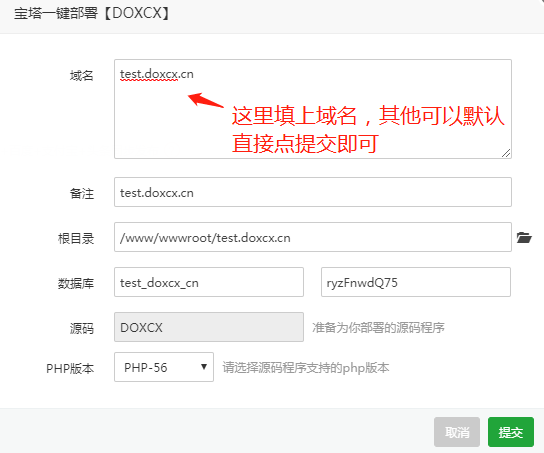Click the hint 请选择源码程序支持的php版本
Screen dimensions: 544x453
tap(306, 368)
